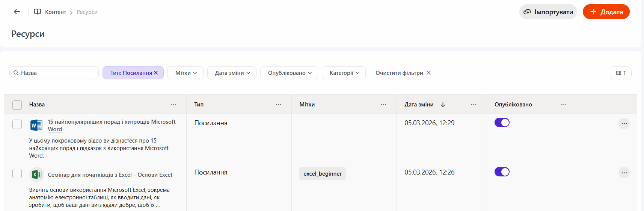Open Мітки column options ellipsis
This screenshot has width=644, height=211.
pyautogui.click(x=383, y=105)
